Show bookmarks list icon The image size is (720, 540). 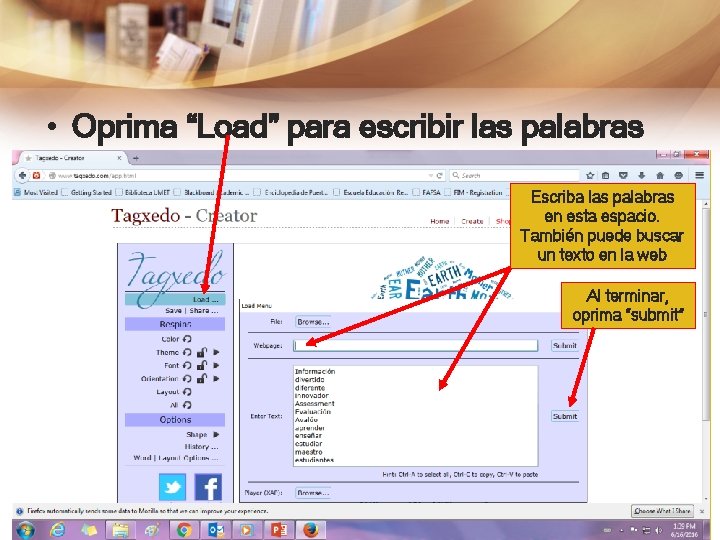pos(606,175)
